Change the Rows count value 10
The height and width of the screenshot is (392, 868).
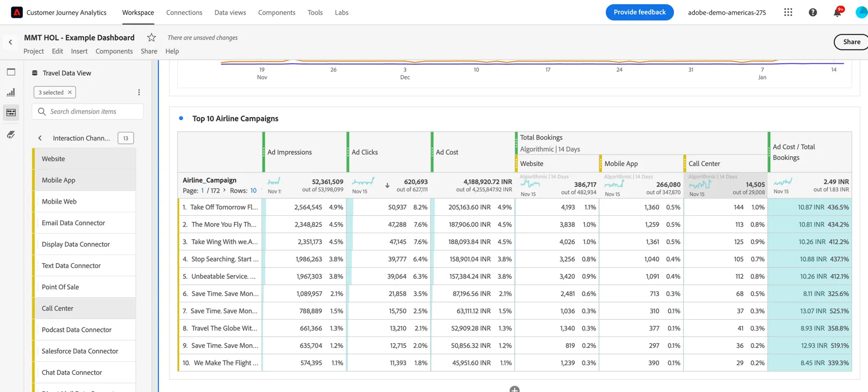click(x=253, y=190)
